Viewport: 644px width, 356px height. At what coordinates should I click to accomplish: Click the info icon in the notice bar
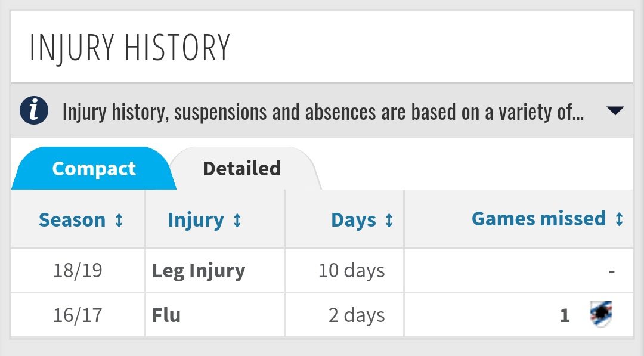point(34,112)
